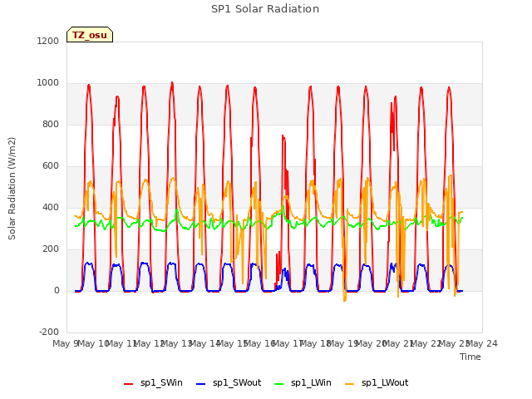Click the 800 y-axis tick label

pyautogui.click(x=51, y=125)
